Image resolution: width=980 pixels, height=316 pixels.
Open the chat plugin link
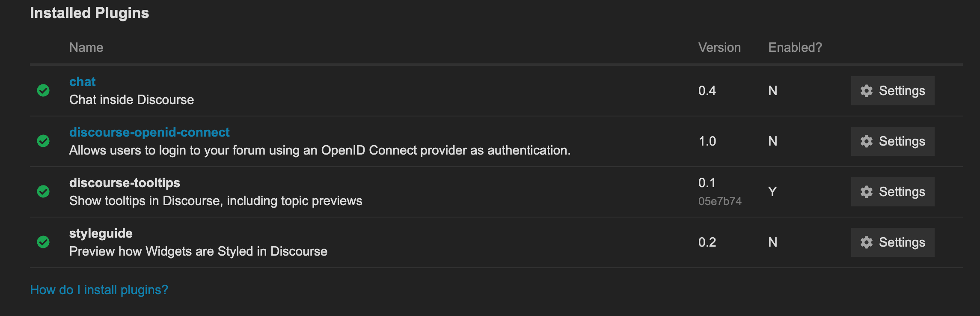83,82
